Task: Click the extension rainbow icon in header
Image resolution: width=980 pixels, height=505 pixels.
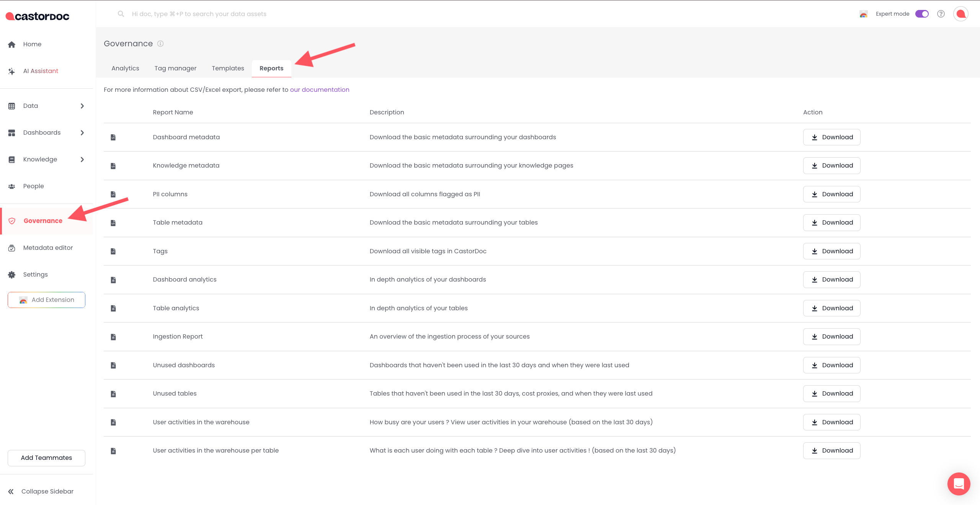Action: point(863,14)
